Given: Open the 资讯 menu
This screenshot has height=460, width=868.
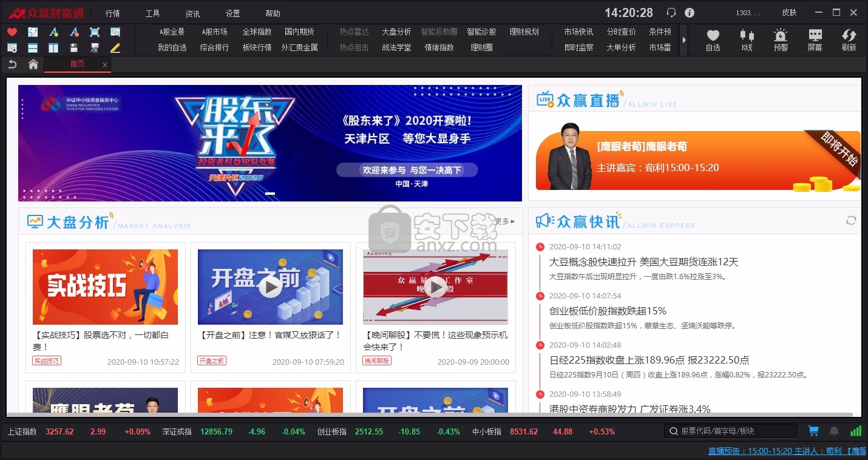Looking at the screenshot, I should (192, 13).
